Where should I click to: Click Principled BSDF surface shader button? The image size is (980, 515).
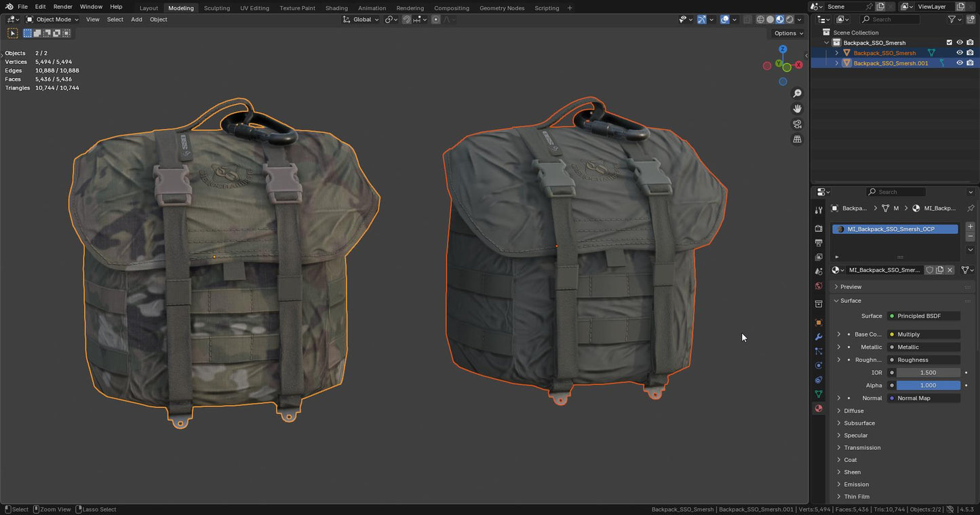[x=923, y=316]
